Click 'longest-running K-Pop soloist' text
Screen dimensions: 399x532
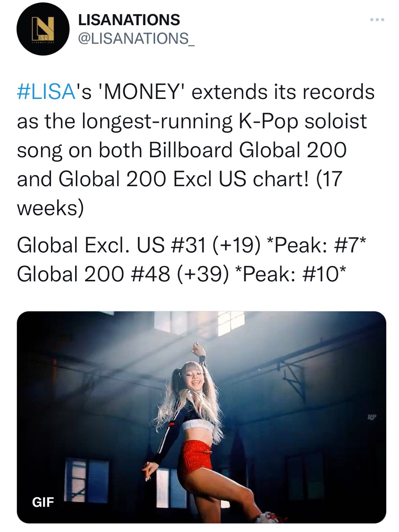pos(224,121)
